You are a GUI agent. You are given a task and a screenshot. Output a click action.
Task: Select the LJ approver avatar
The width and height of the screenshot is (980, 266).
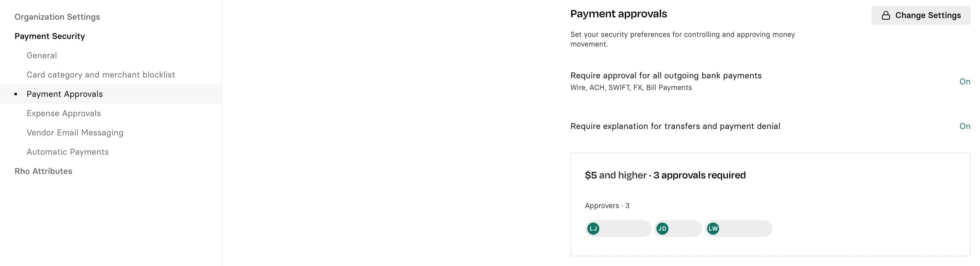593,229
